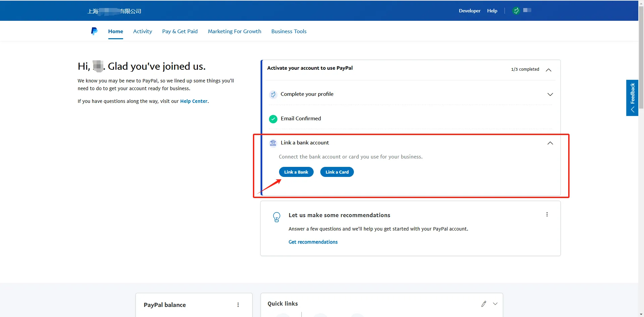Click the Complete your profile icon

click(x=273, y=94)
